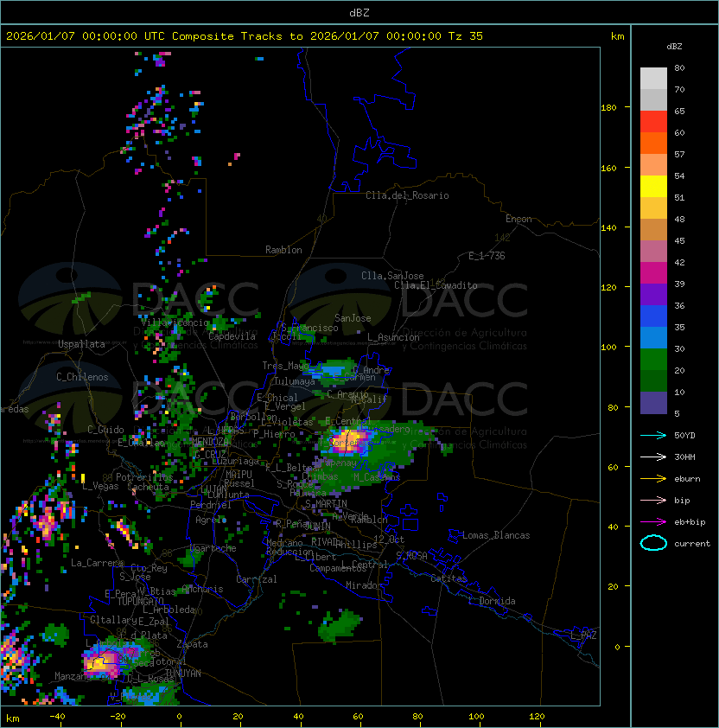Click the storm cell core near Manzano
This screenshot has height=728, width=719.
[x=101, y=662]
